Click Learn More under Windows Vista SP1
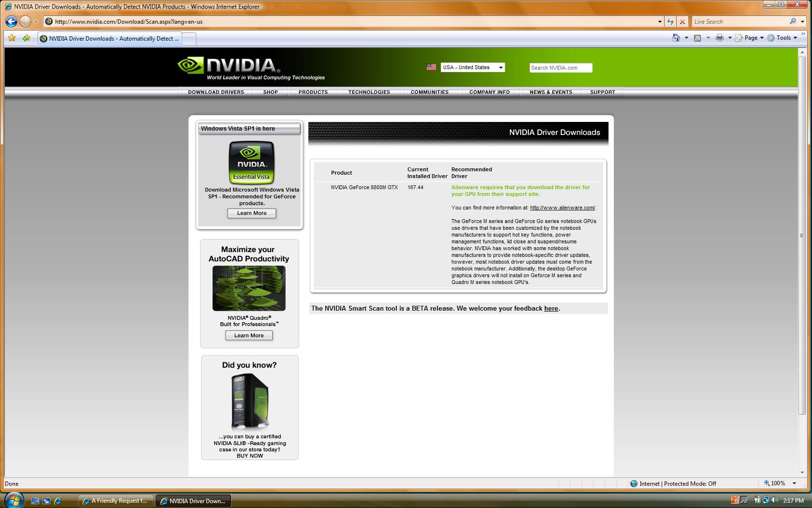 [252, 213]
